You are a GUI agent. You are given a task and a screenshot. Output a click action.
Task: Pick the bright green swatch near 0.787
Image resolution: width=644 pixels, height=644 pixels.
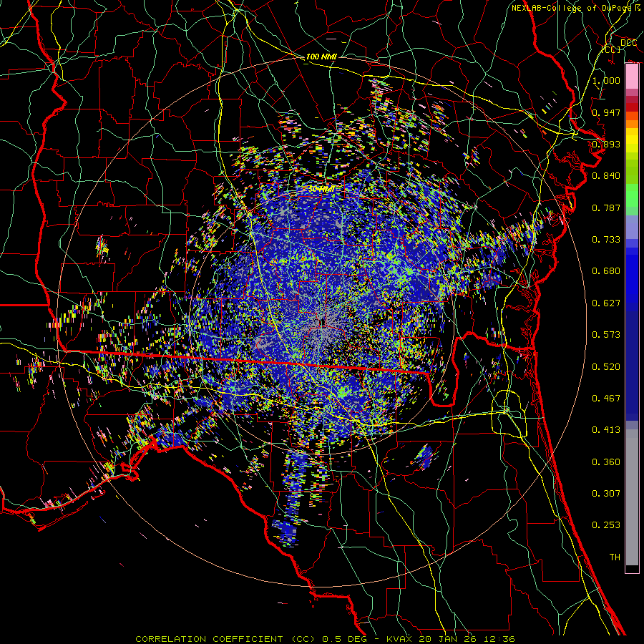click(632, 197)
